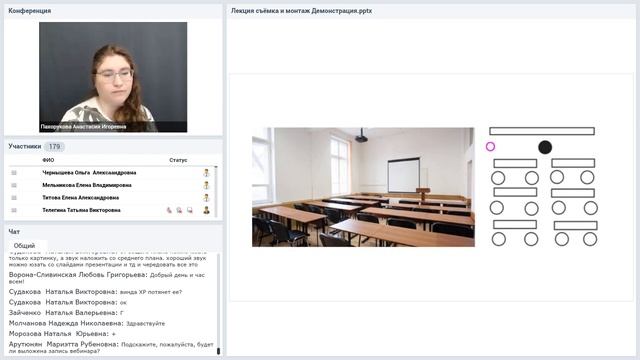Viewport: 640px width, 360px height.
Task: Click the square marker left of Мельникова Елена Владимировна
Action: point(14,185)
